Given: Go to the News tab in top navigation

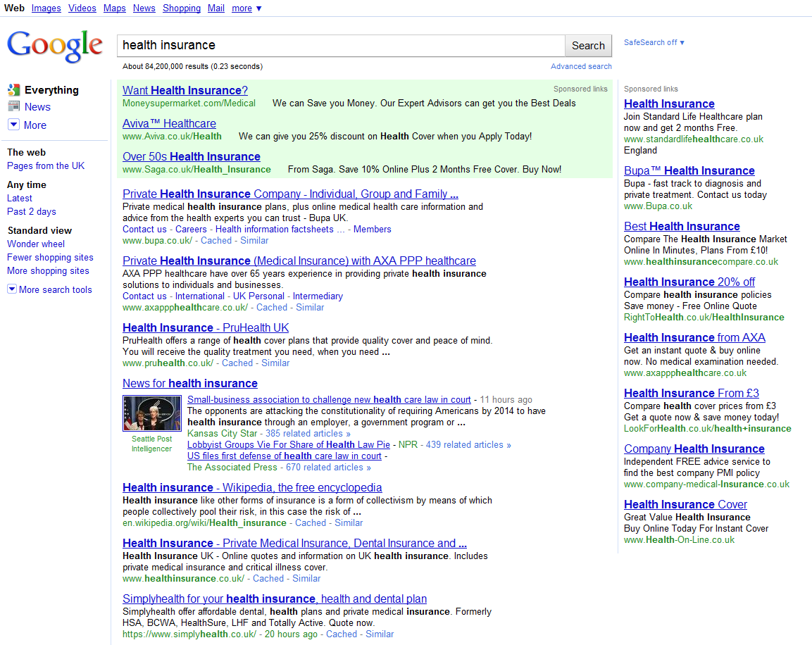Looking at the screenshot, I should 144,8.
